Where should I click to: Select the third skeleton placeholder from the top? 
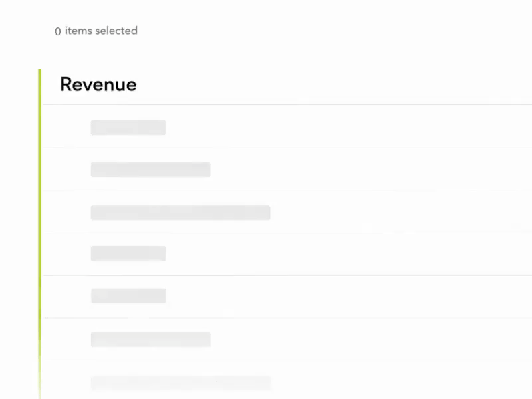click(180, 212)
